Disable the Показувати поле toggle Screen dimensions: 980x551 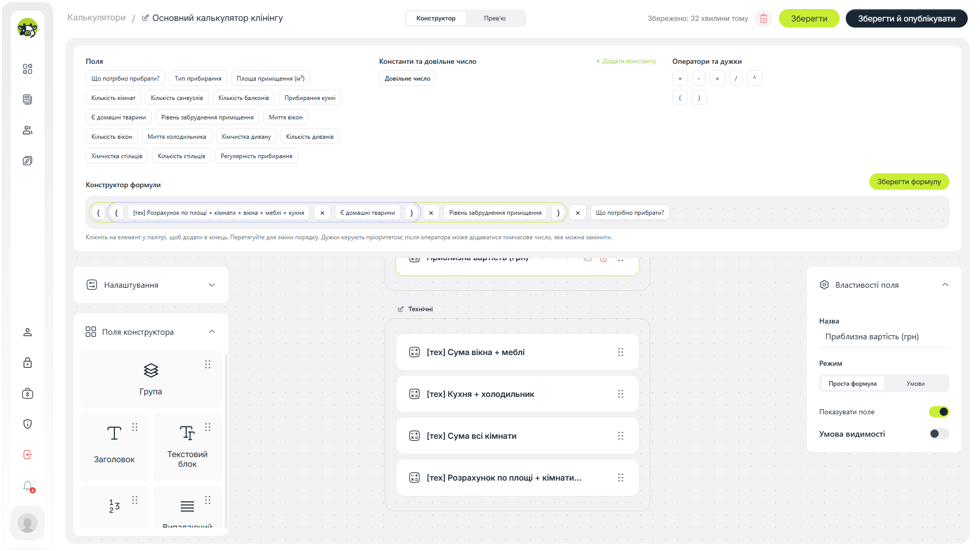[x=939, y=412]
